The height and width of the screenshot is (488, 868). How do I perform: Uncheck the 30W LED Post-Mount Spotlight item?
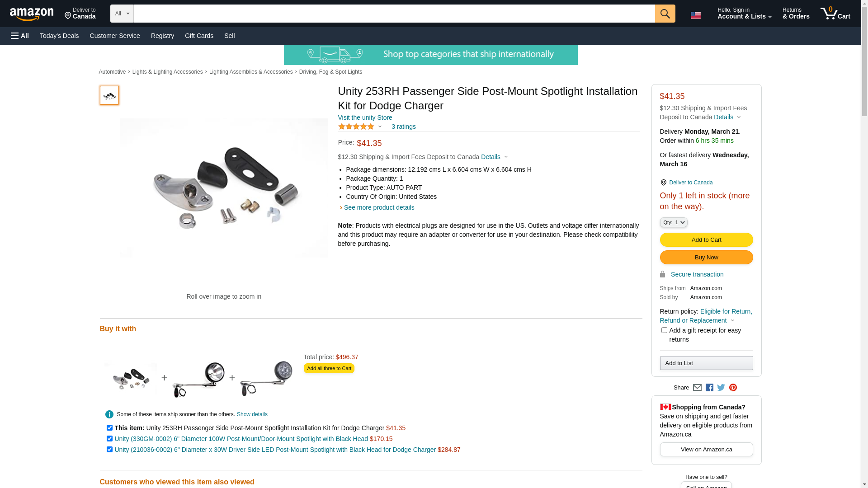tap(109, 450)
